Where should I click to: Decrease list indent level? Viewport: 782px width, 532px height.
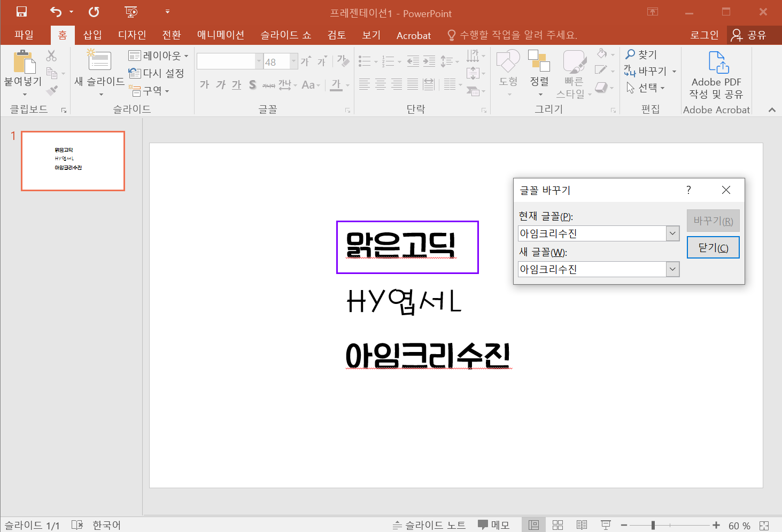click(x=413, y=61)
